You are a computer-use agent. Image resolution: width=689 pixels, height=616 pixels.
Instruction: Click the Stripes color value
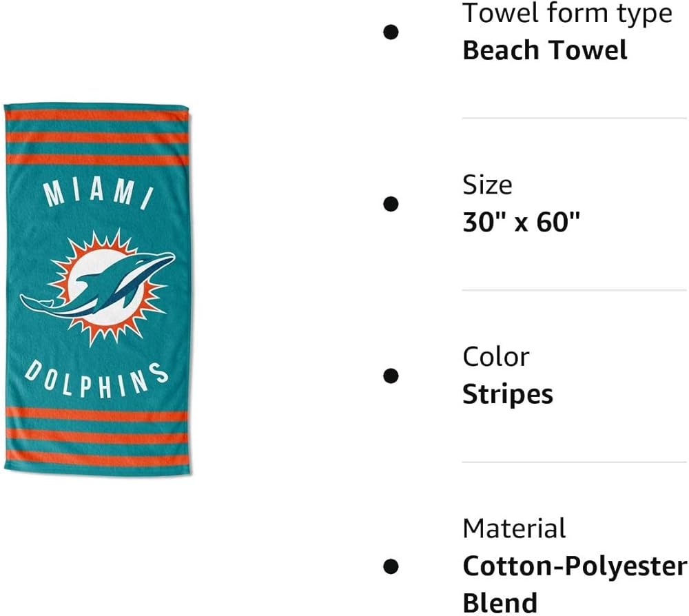[507, 394]
